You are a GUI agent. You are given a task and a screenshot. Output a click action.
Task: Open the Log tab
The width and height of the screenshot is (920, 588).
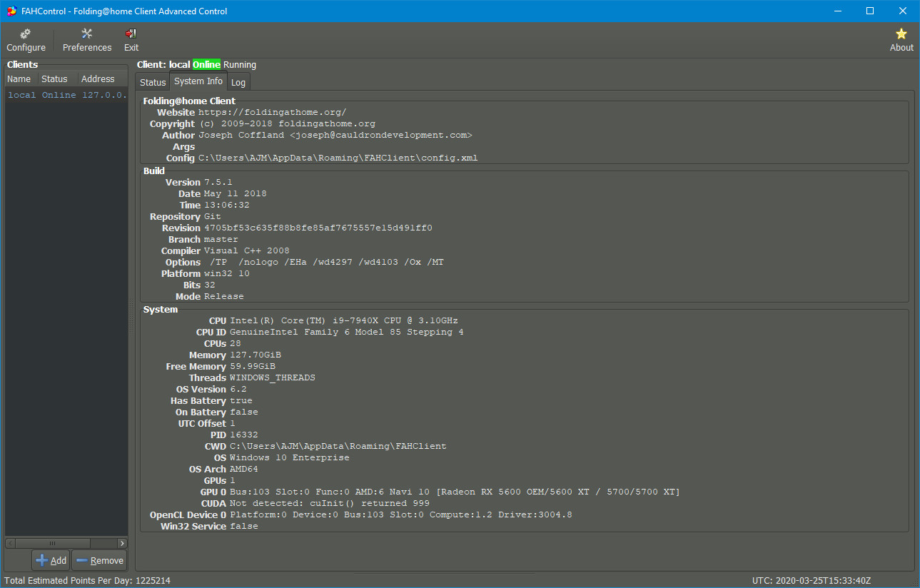[x=238, y=82]
